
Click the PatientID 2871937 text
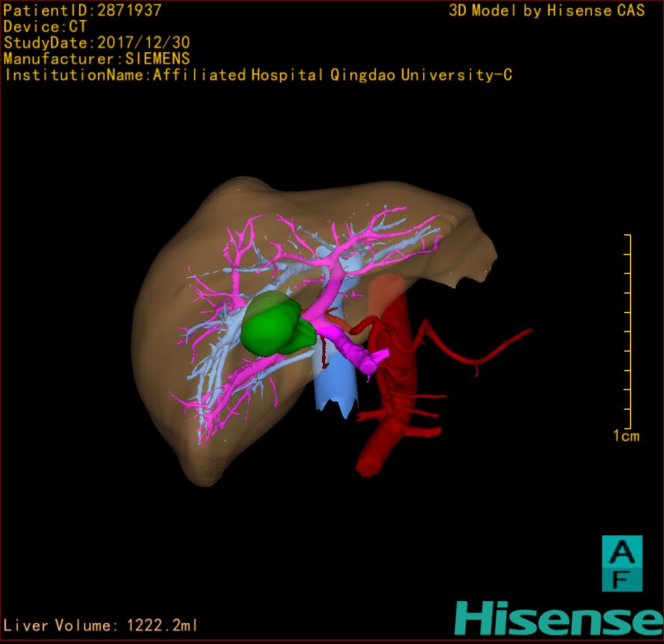(82, 10)
